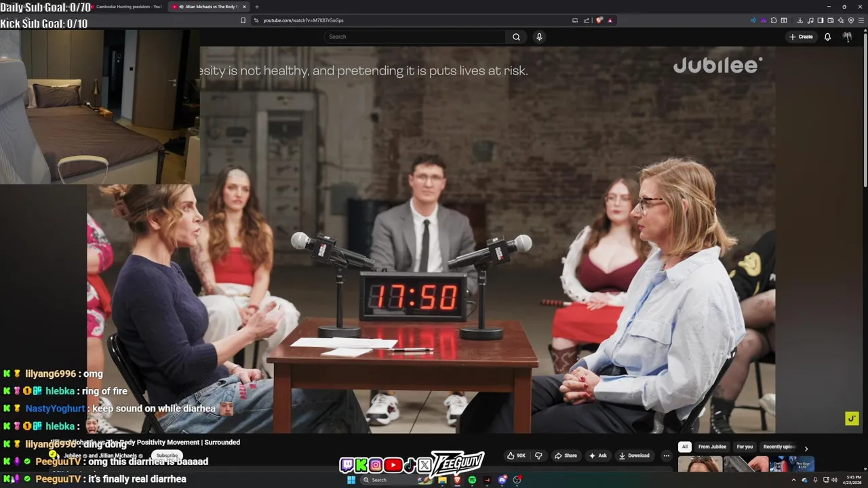
Task: Click the Create button on YouTube
Action: [801, 37]
